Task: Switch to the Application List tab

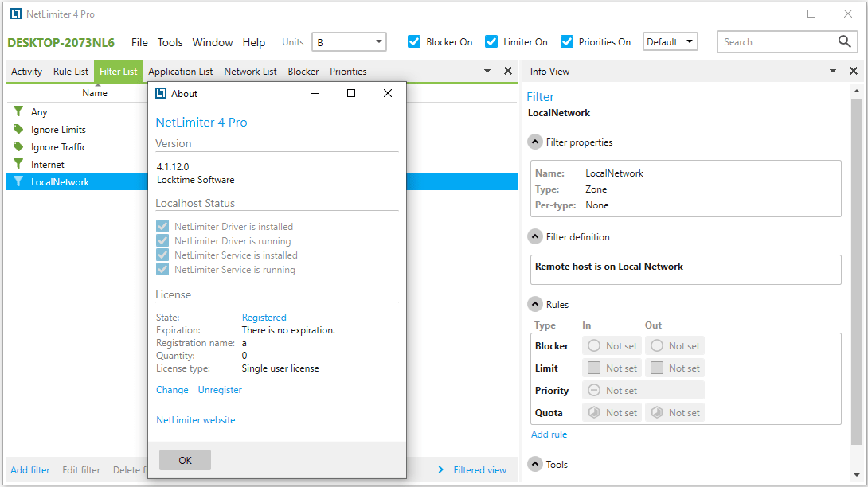Action: 181,72
